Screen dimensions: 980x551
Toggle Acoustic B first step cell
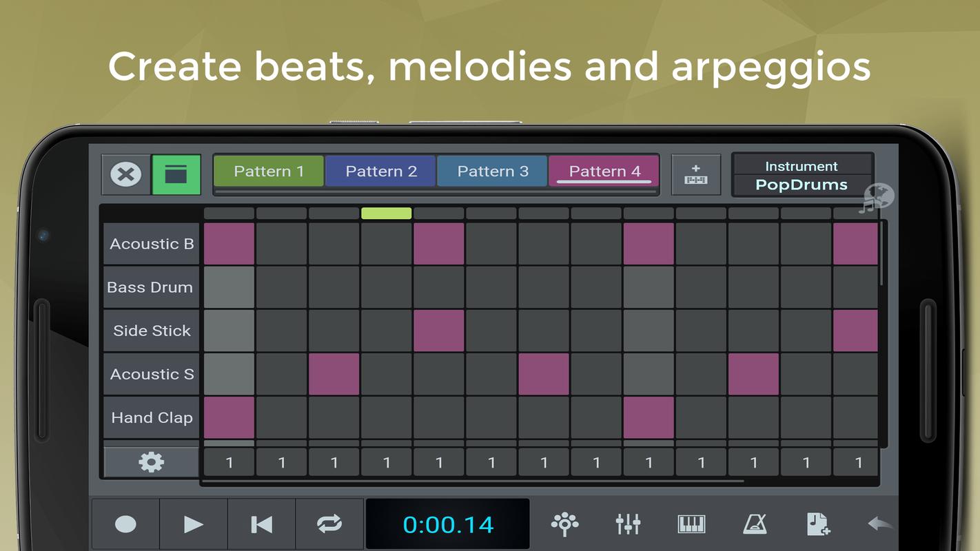(x=229, y=244)
